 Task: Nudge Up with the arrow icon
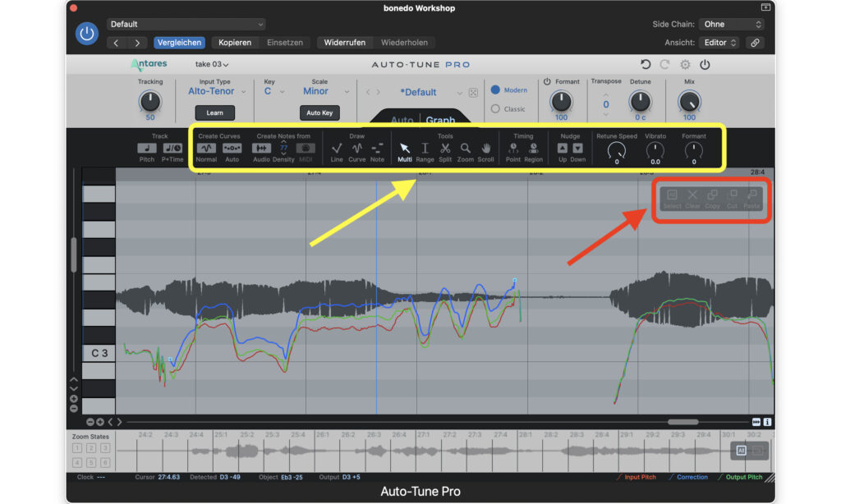[562, 148]
